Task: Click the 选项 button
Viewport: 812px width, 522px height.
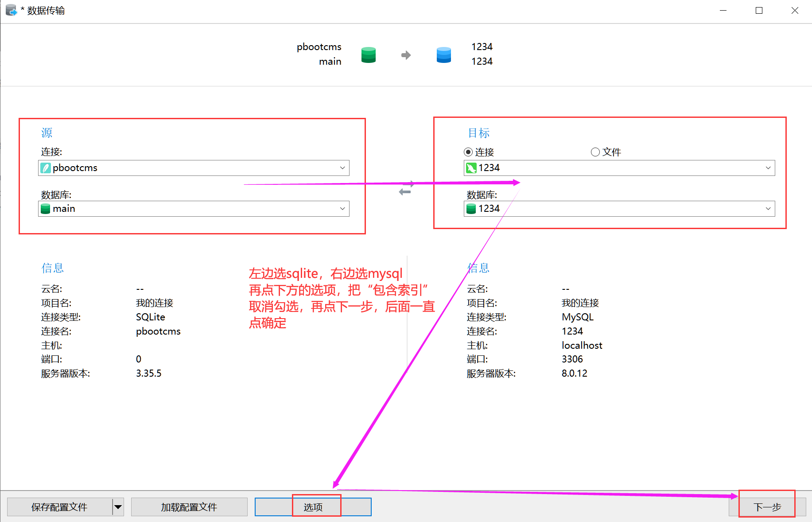Action: [313, 507]
